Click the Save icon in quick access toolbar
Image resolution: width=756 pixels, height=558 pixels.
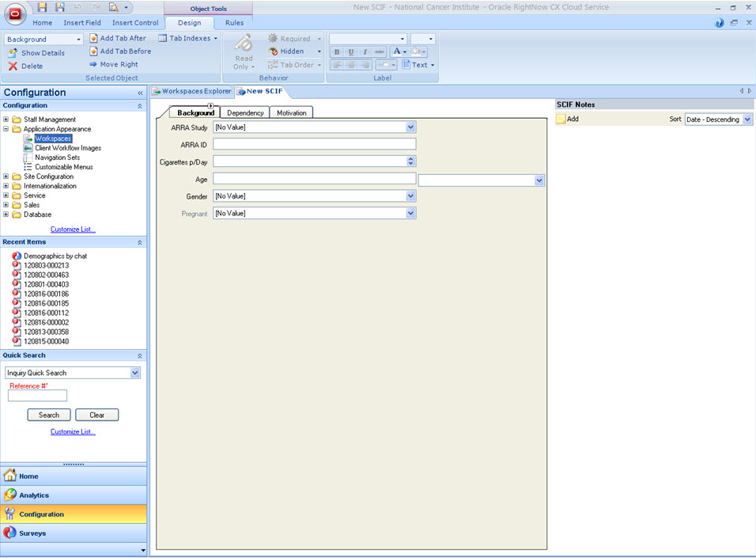click(43, 7)
